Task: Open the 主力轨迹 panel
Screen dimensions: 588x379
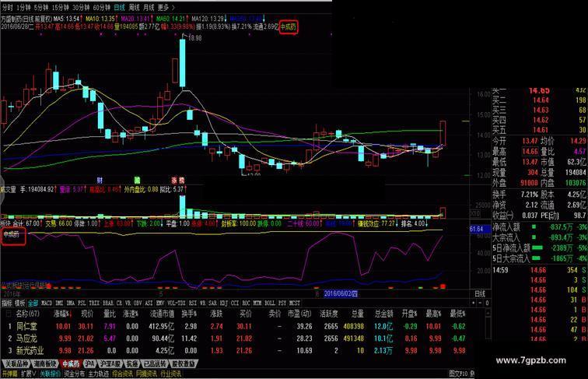Action: pyautogui.click(x=98, y=374)
